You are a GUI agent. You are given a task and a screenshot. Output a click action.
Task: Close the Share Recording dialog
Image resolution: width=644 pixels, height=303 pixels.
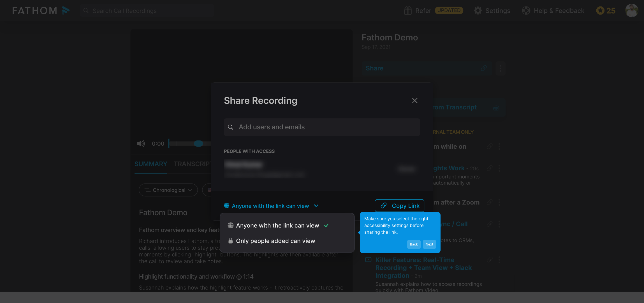click(415, 100)
